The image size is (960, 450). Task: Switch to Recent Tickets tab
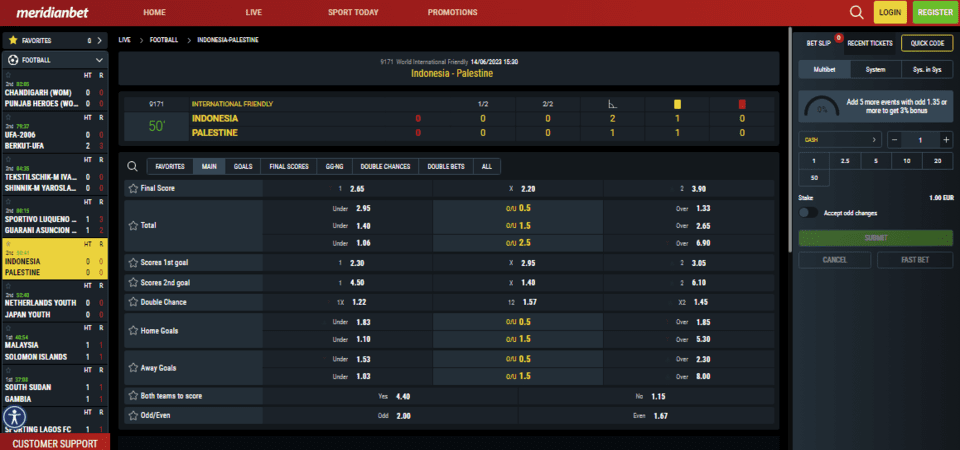tap(870, 43)
